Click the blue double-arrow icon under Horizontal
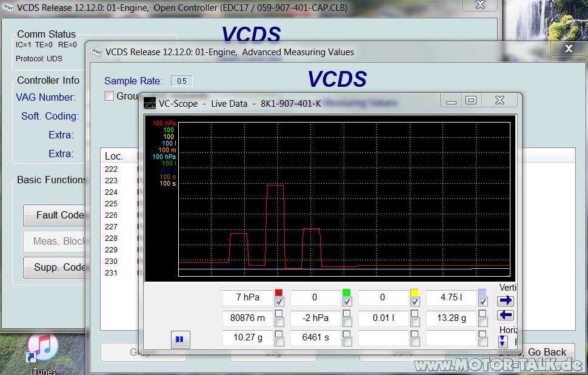 tap(503, 341)
